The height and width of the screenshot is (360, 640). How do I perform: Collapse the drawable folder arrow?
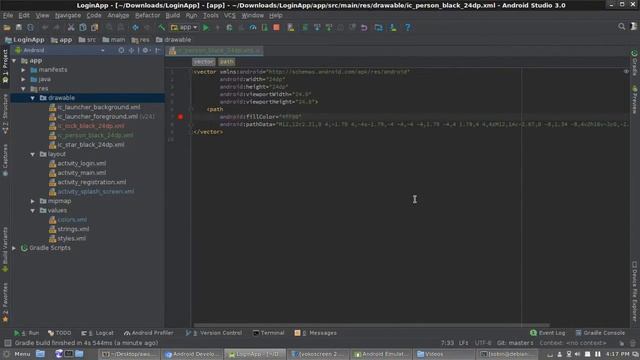tap(33, 98)
